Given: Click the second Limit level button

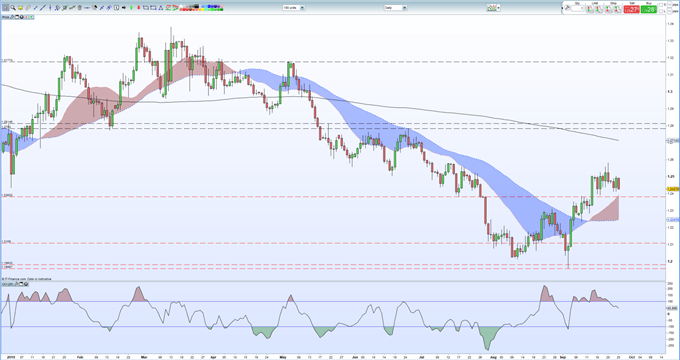Looking at the screenshot, I should tap(599, 9).
